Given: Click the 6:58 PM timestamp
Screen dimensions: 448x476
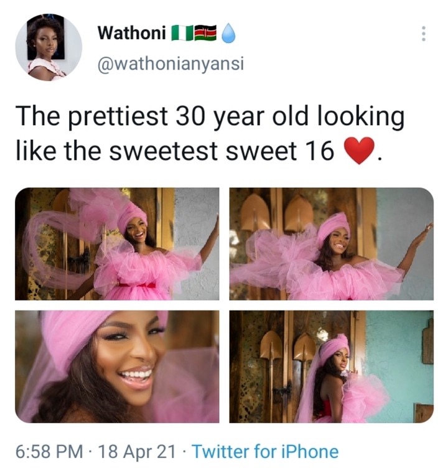Looking at the screenshot, I should [50, 451].
